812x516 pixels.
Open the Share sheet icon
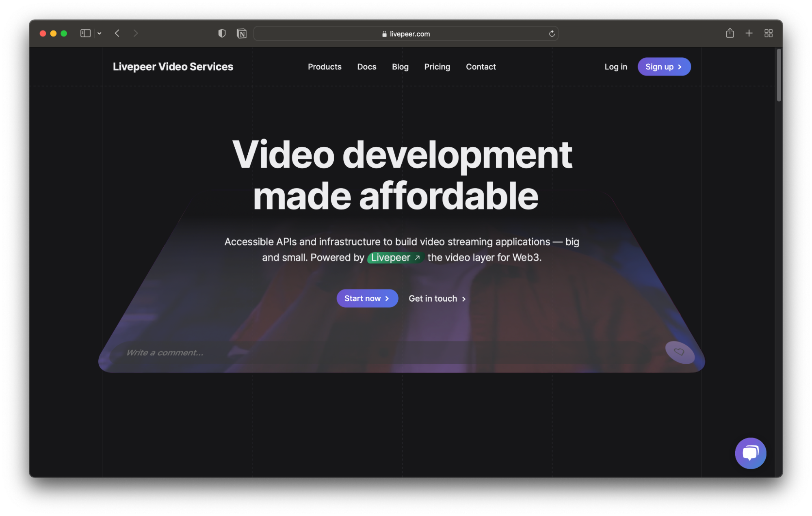[x=730, y=33]
